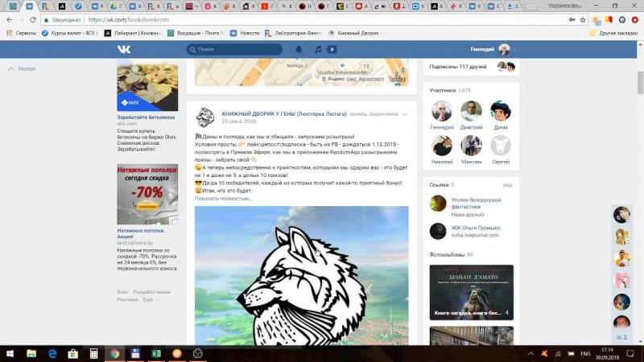Reload the current page
644x362 pixels.
click(x=33, y=19)
